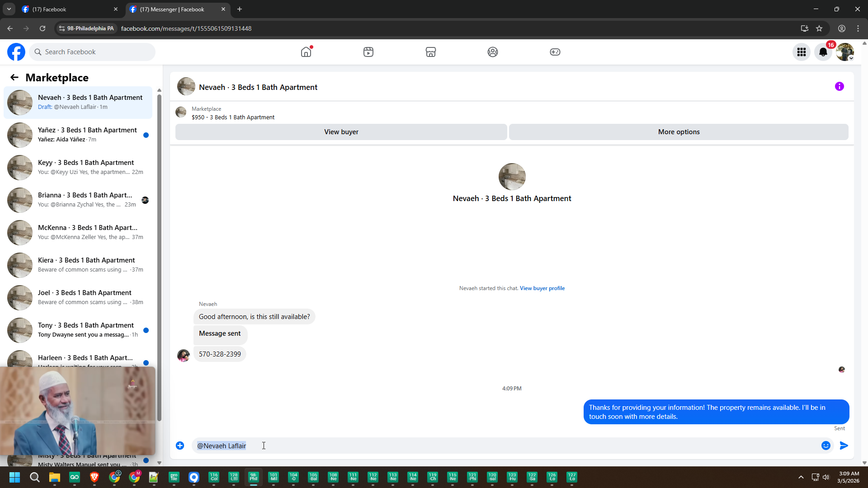Click the Facebook logo icon

coord(16,52)
